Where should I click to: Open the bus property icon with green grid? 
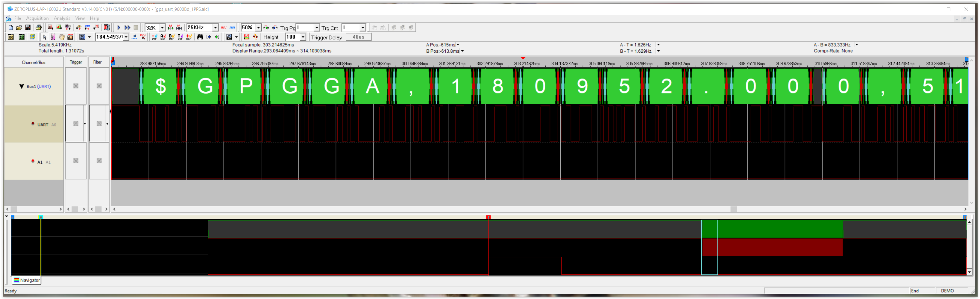pos(22,37)
